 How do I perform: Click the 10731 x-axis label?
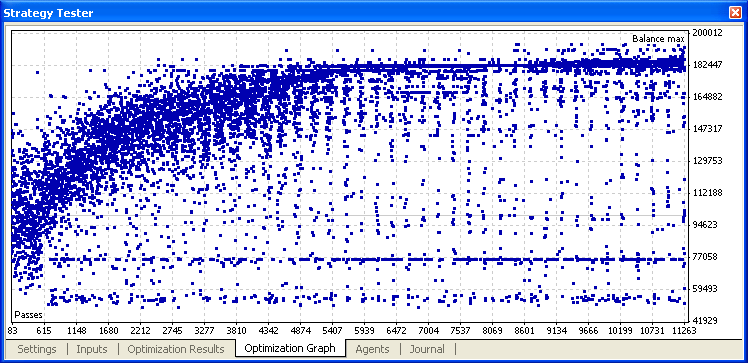652,331
